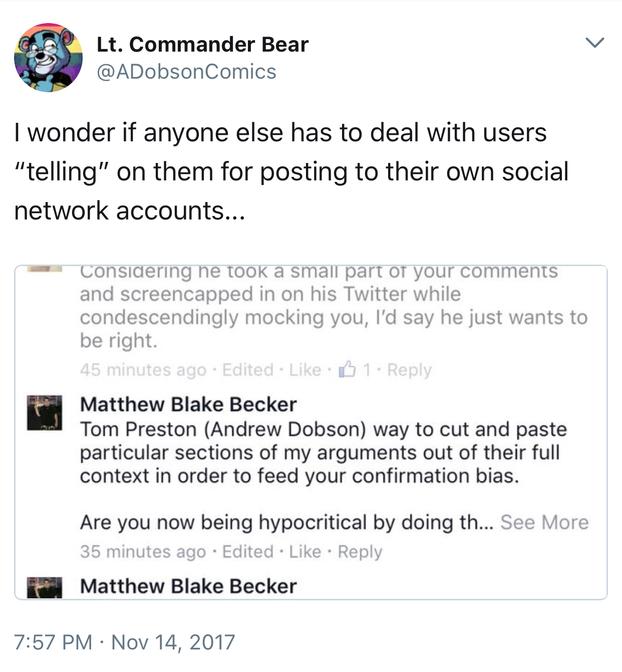Screen dimensions: 622x672
Task: Click Reply on the 35 minutes ago comment
Action: click(360, 552)
